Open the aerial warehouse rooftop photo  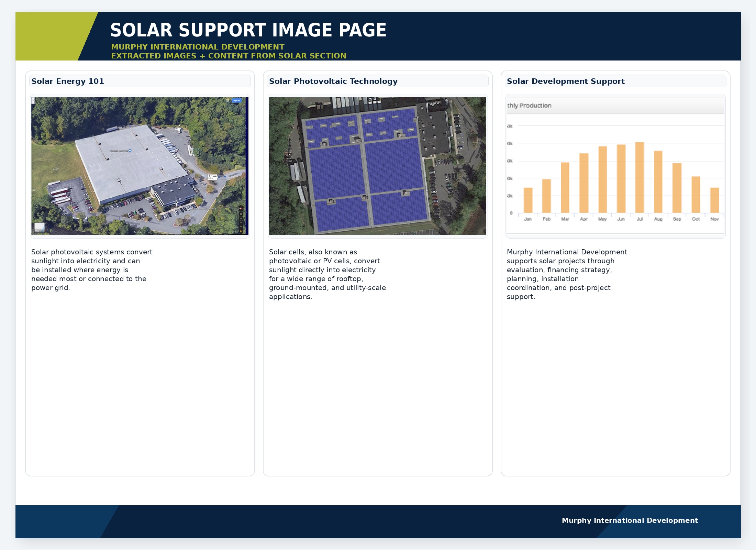(x=140, y=166)
